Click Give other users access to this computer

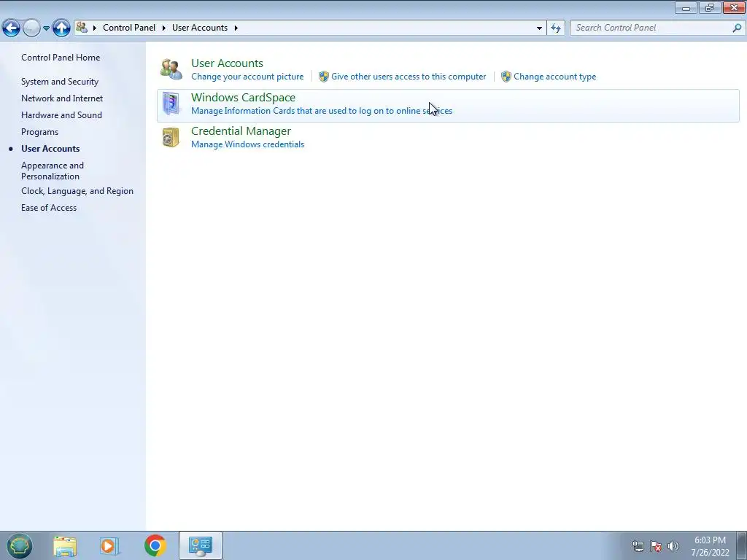click(409, 77)
